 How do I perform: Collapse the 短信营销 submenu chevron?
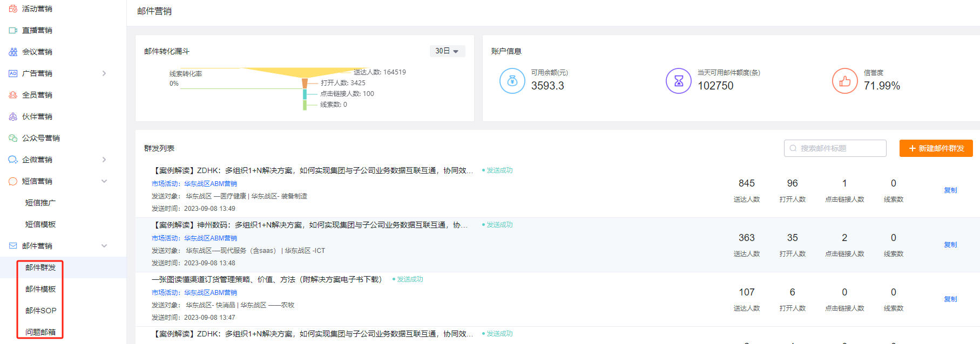[x=104, y=181]
